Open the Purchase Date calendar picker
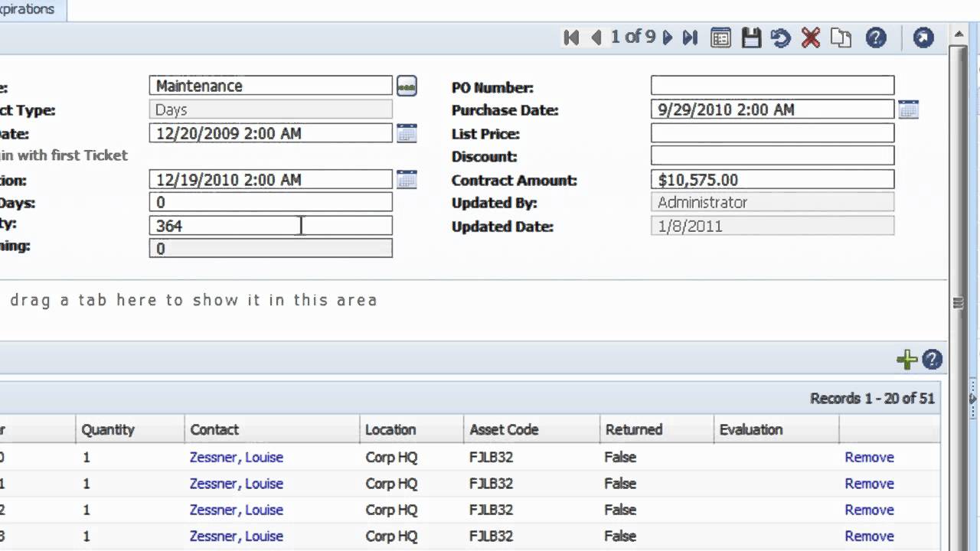Image resolution: width=980 pixels, height=551 pixels. [x=908, y=109]
